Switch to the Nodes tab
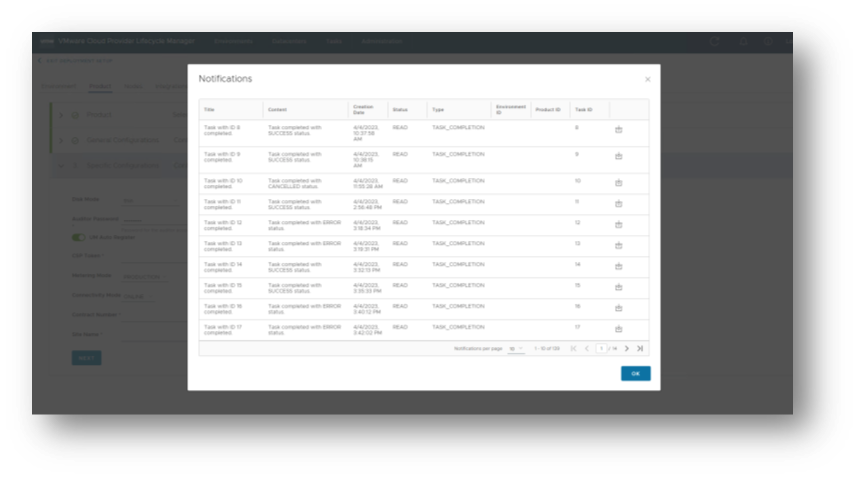The width and height of the screenshot is (859, 480). pos(133,86)
